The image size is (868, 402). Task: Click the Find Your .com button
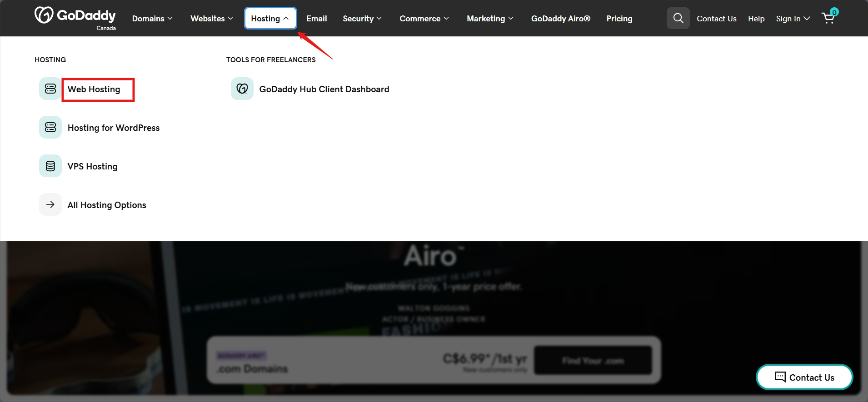(x=593, y=361)
